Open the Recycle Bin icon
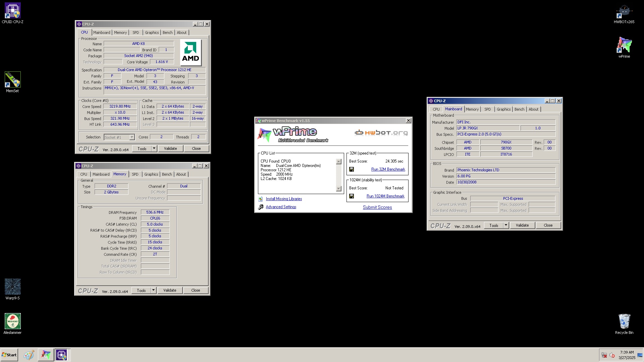The width and height of the screenshot is (644, 362). pyautogui.click(x=624, y=324)
